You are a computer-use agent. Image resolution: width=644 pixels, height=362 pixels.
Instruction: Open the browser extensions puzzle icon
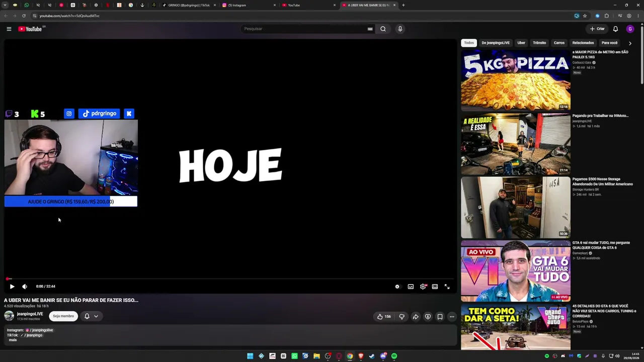(607, 16)
